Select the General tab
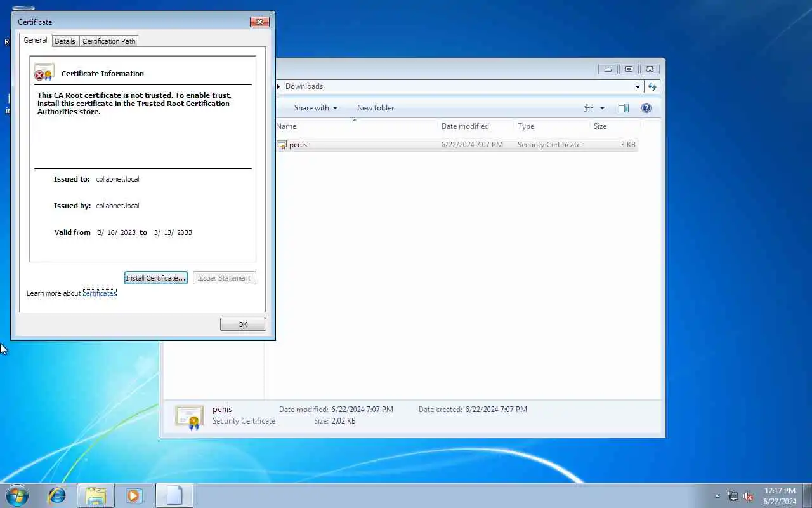This screenshot has width=812, height=508. pyautogui.click(x=36, y=40)
